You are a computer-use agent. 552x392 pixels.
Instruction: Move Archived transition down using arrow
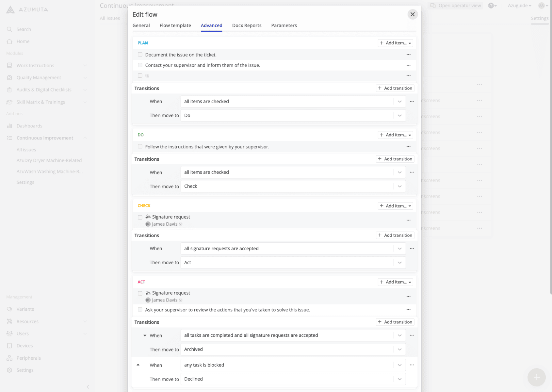pyautogui.click(x=145, y=335)
